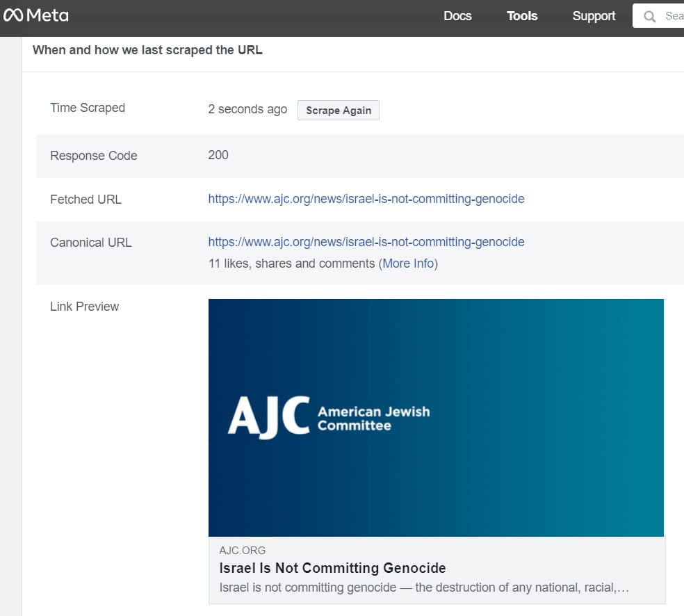Click the preview title Israel Is Not Committing Genocide
This screenshot has width=684, height=616.
(x=332, y=568)
